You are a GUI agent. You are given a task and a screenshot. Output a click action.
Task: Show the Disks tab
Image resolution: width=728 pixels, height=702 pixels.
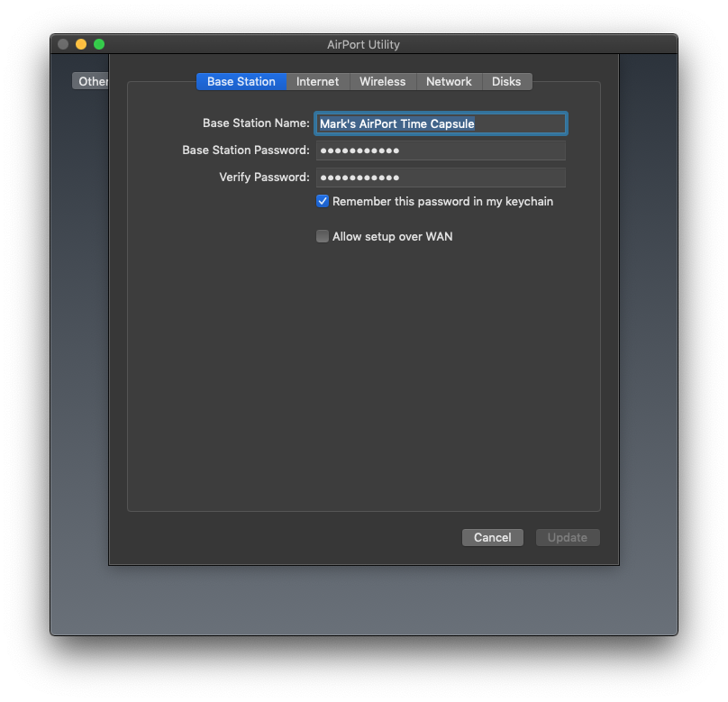tap(506, 82)
